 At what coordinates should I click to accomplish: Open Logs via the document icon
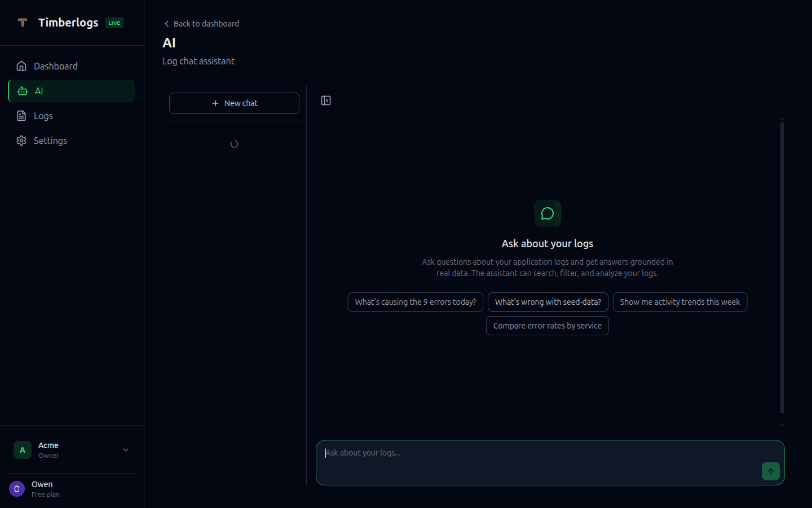coord(21,116)
